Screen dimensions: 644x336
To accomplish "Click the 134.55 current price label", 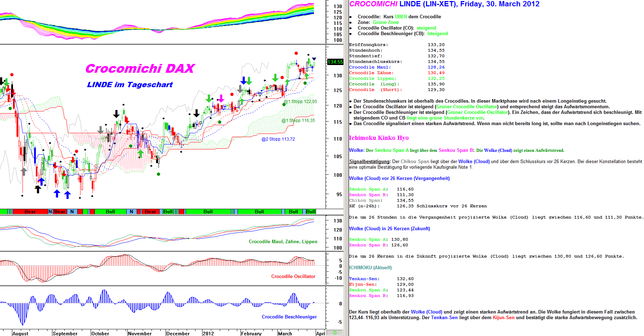I will [335, 62].
